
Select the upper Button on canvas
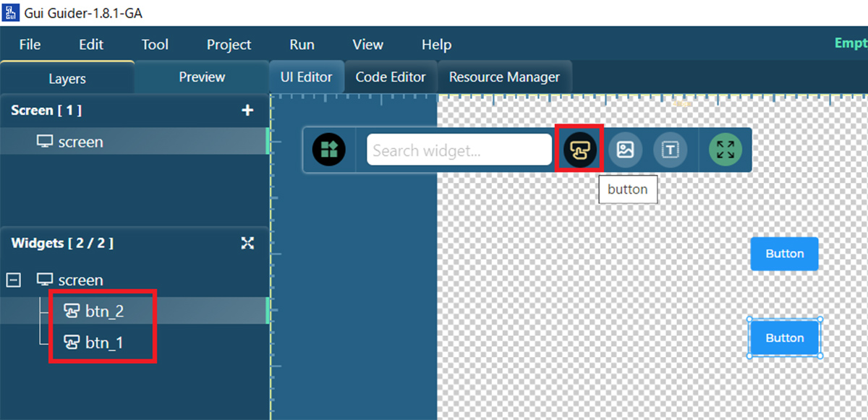click(x=784, y=254)
